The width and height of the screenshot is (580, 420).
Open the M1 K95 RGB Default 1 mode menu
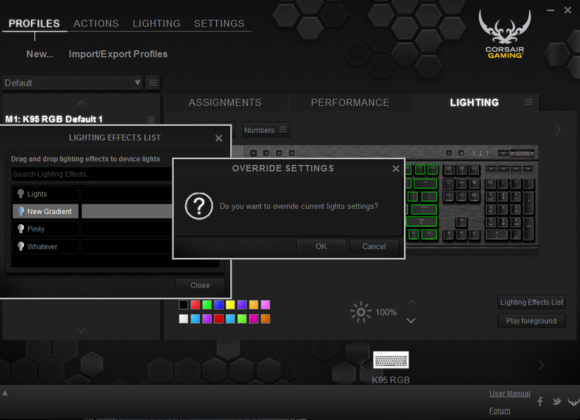[151, 120]
